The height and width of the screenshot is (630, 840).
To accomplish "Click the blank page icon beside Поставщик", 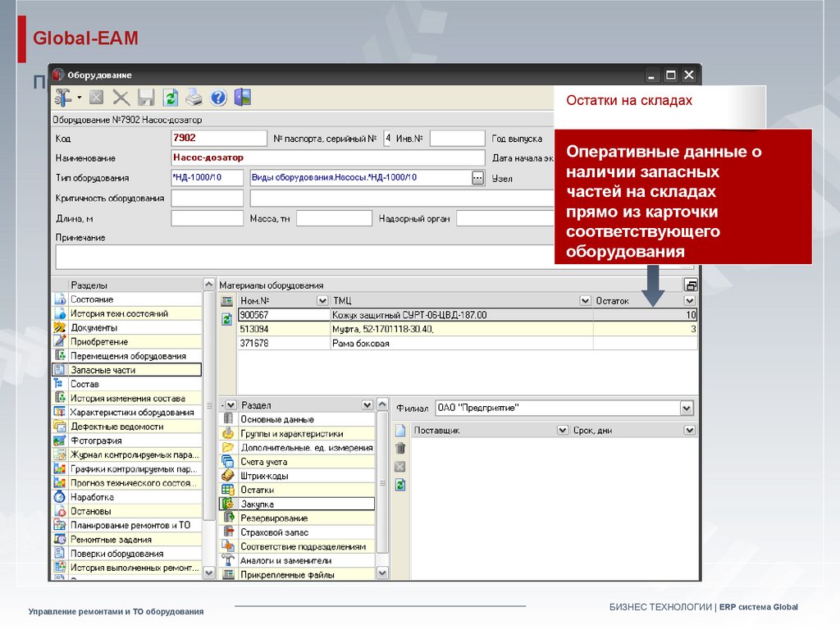I will pyautogui.click(x=400, y=431).
